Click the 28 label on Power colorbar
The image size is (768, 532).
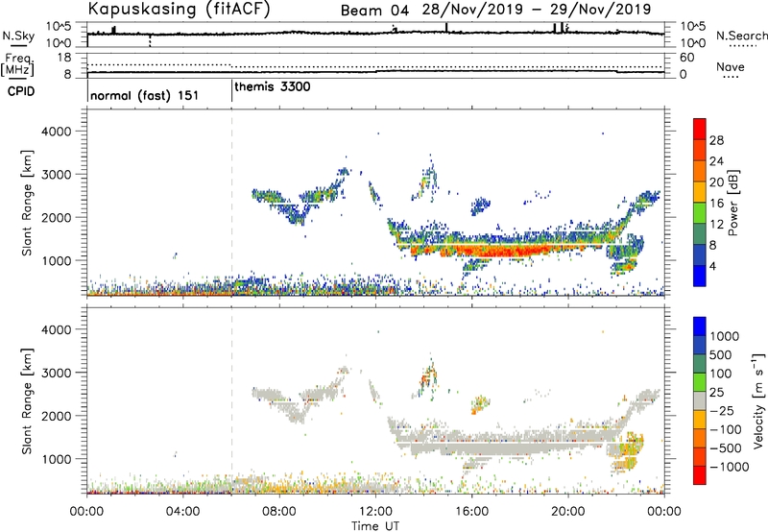coord(716,140)
